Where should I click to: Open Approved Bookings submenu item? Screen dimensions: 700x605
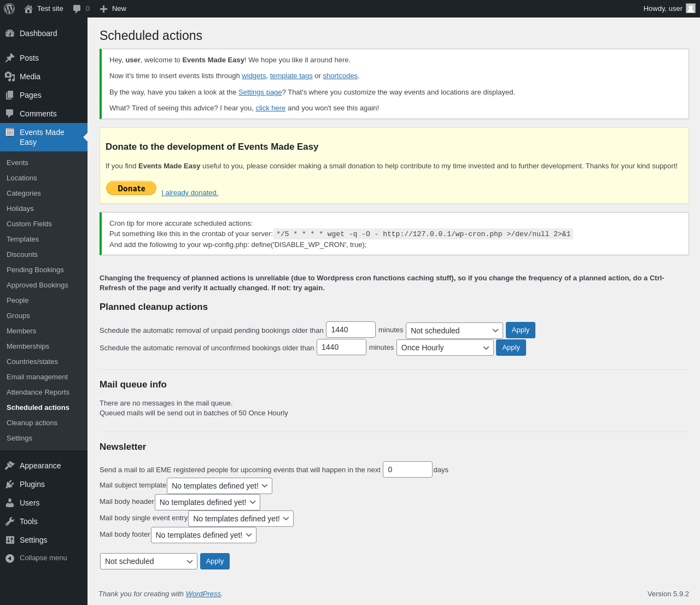pos(37,285)
